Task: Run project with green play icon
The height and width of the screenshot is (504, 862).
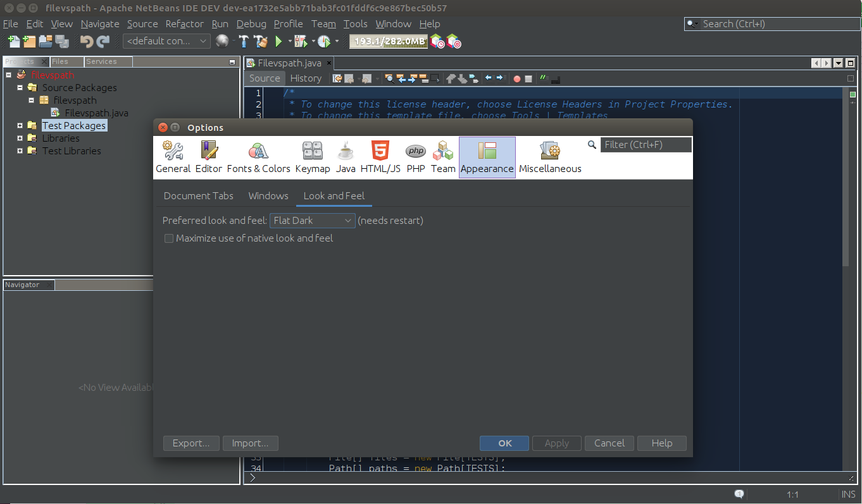Action: [278, 42]
